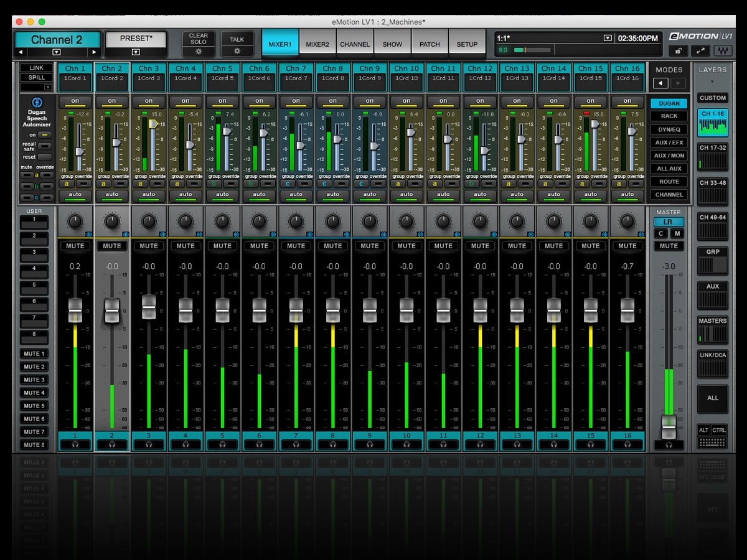747x560 pixels.
Task: Open the PRESET dropdown arrow
Action: [x=135, y=52]
